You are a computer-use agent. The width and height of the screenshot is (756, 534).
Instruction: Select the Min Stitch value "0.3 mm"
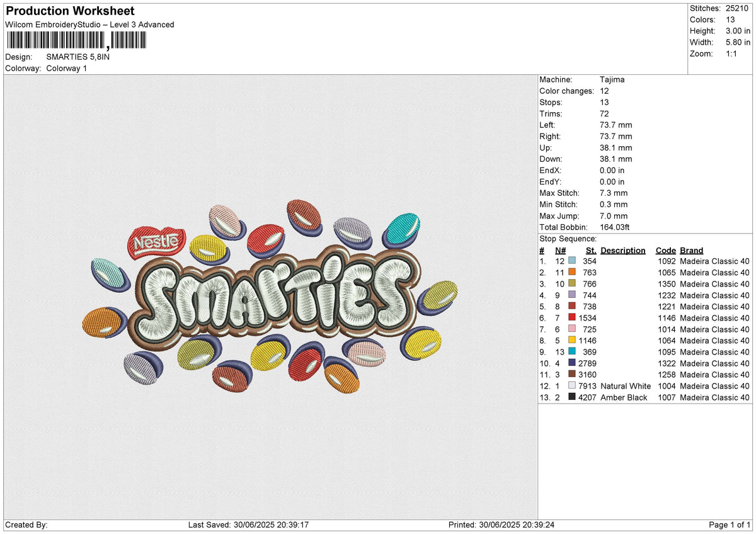(614, 204)
